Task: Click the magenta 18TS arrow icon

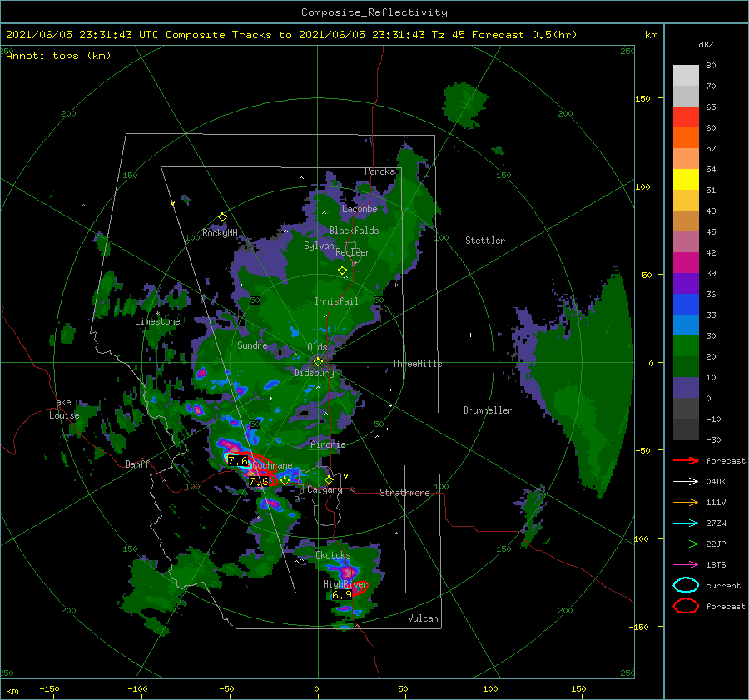Action: click(686, 565)
